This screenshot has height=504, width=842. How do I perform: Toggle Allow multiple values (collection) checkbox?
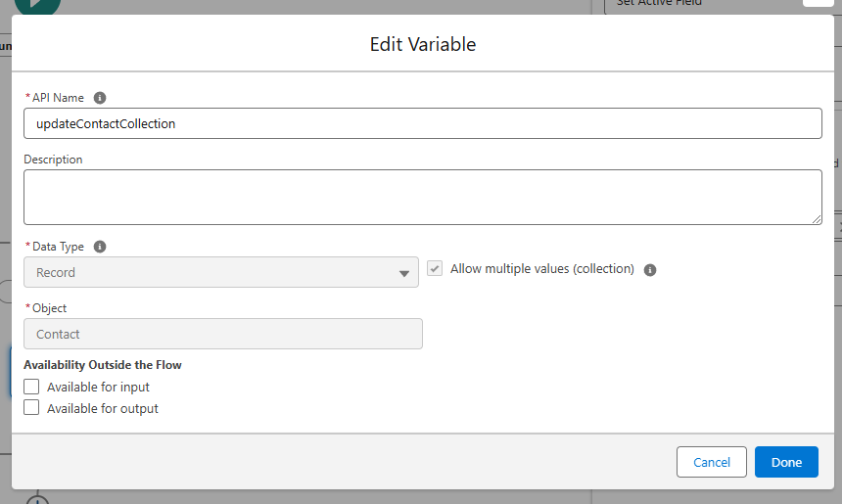tap(436, 269)
